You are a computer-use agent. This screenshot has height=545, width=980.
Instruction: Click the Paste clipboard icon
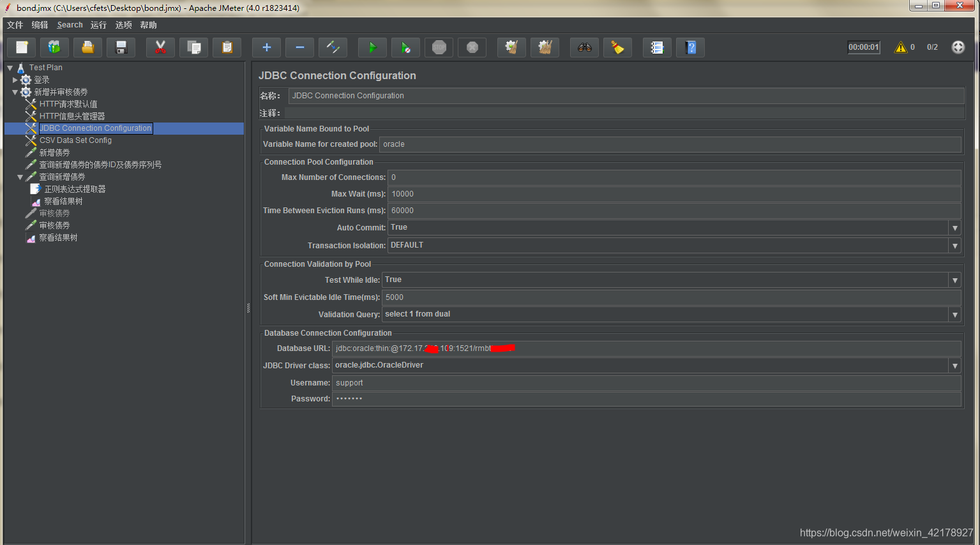click(227, 47)
